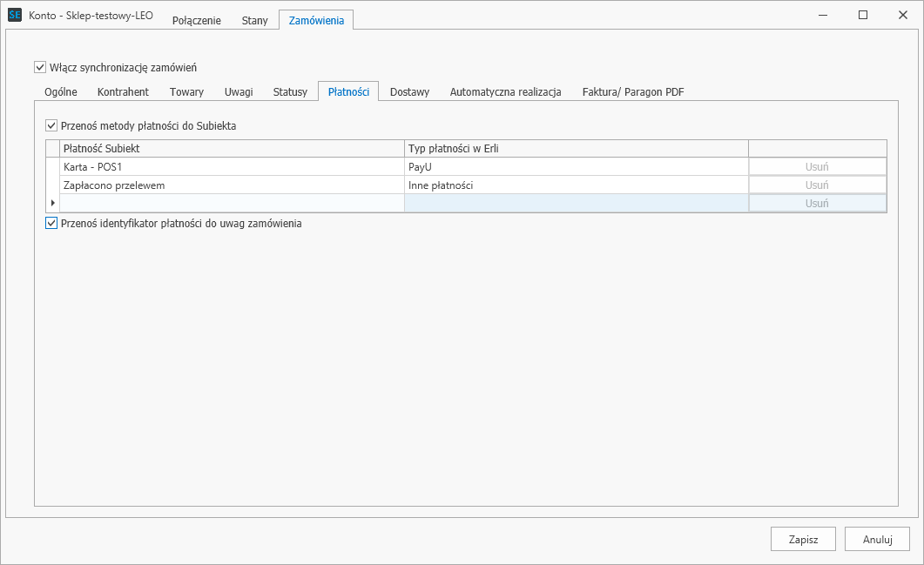Click the Płatność Subiekt column header
The width and height of the screenshot is (924, 565).
[x=233, y=149]
